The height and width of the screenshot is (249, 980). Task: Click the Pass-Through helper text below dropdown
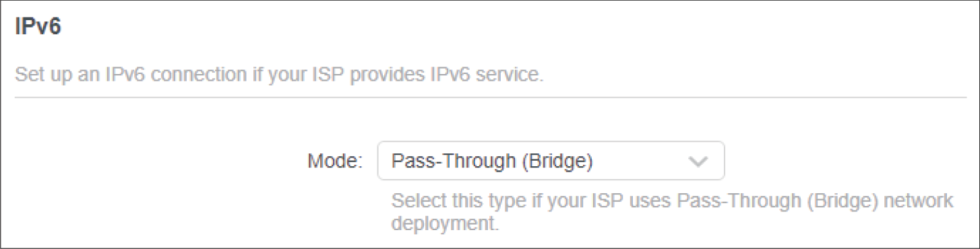673,212
